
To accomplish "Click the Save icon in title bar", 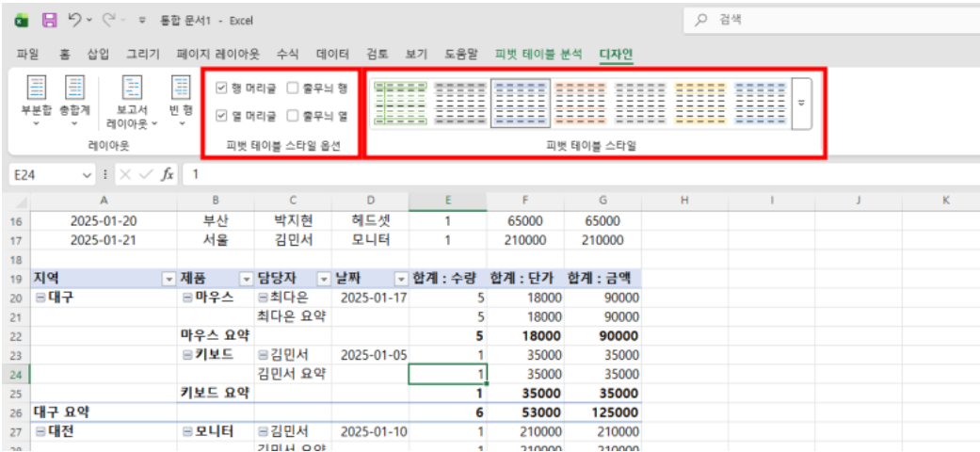I will coord(50,20).
